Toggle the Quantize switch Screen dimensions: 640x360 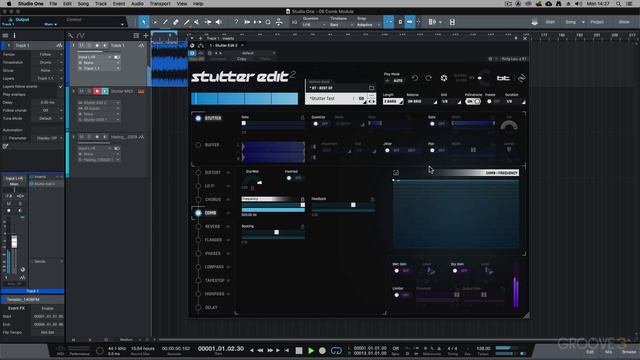coord(320,123)
